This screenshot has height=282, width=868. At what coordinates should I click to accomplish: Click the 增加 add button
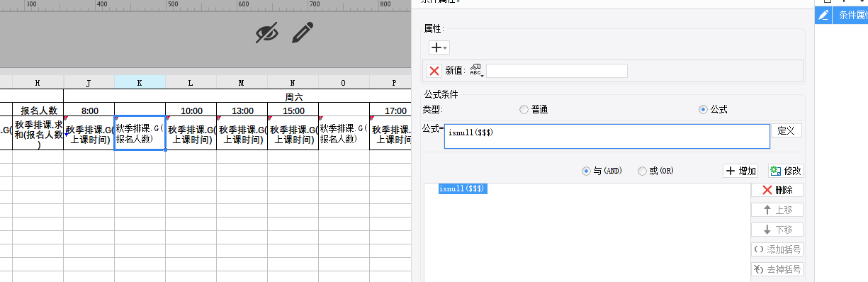[x=740, y=171]
